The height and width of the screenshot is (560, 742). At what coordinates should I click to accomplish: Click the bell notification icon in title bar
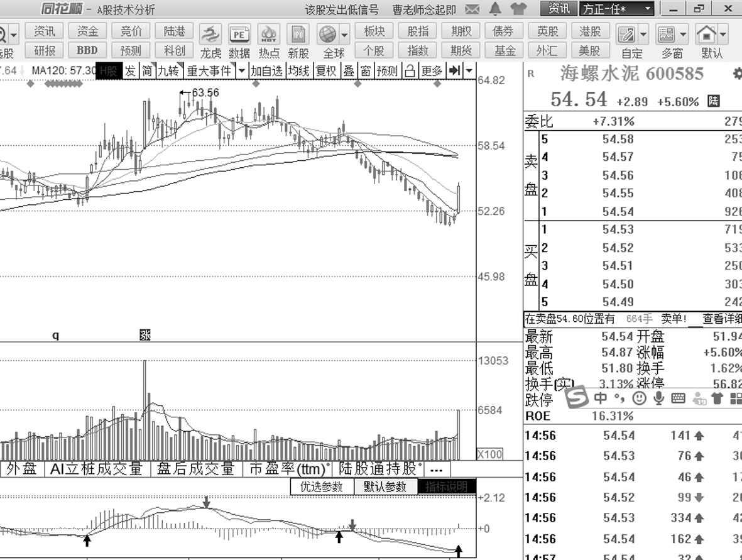coord(496,9)
